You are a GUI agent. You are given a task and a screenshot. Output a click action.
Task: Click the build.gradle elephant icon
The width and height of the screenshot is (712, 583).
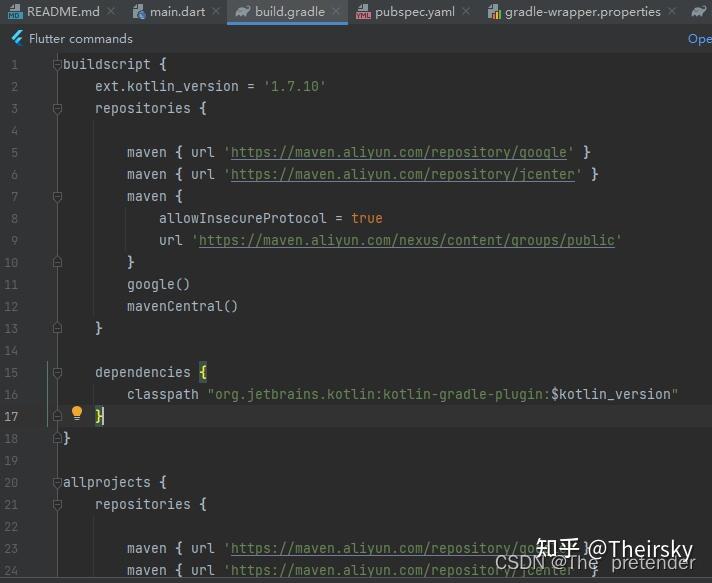243,11
